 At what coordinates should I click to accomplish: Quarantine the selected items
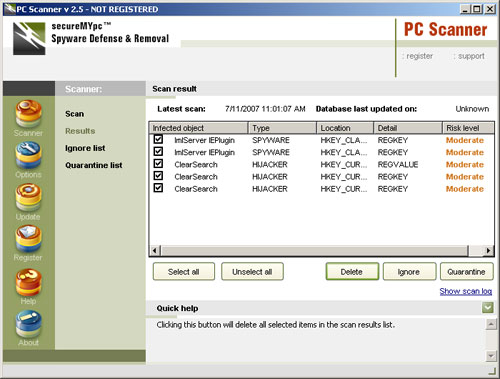[466, 272]
